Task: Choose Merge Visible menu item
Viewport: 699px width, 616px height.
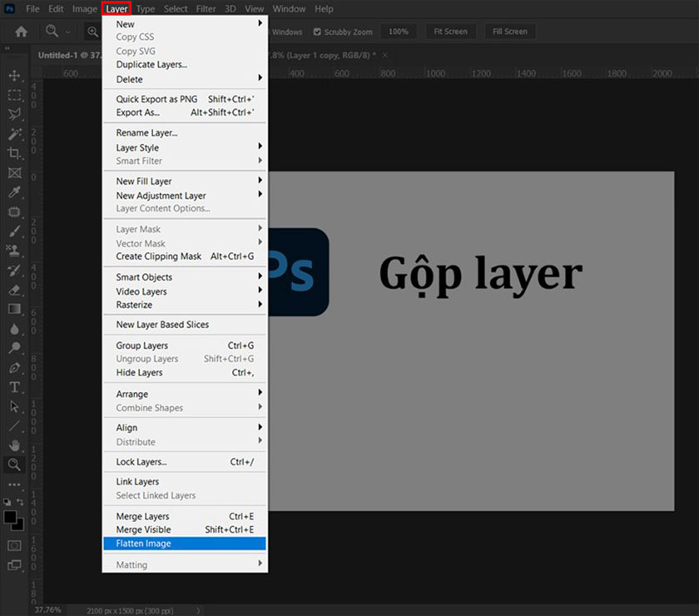Action: [x=185, y=529]
